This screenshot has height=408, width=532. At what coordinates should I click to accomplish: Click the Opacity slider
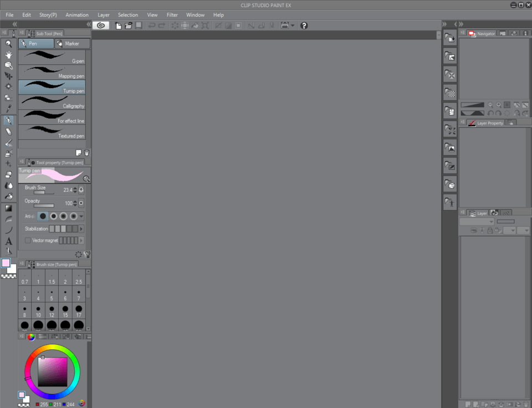(44, 206)
